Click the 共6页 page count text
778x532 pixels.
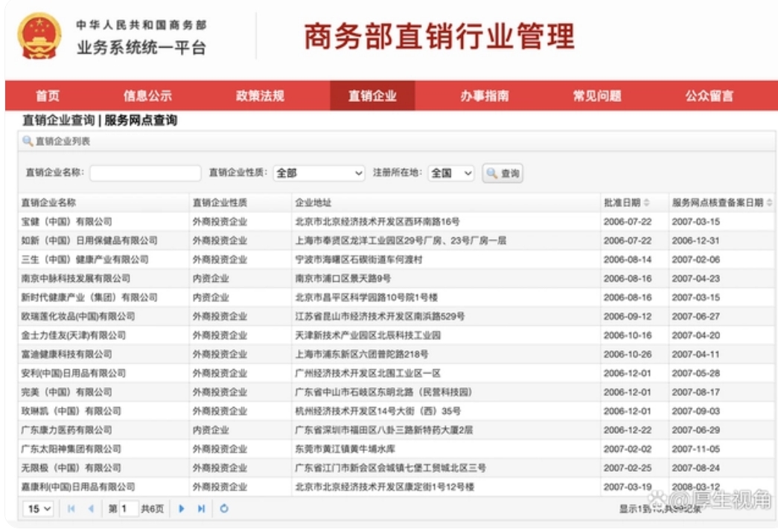[153, 509]
